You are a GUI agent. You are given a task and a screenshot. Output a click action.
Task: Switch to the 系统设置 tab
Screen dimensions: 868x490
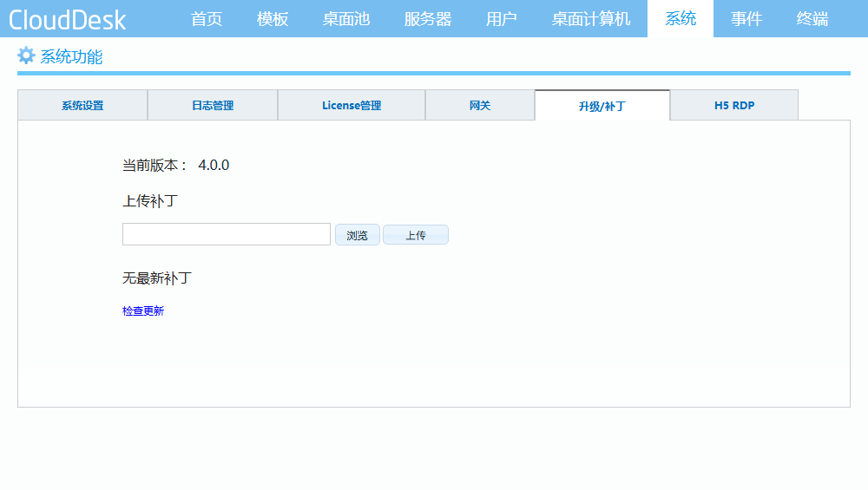click(x=82, y=105)
